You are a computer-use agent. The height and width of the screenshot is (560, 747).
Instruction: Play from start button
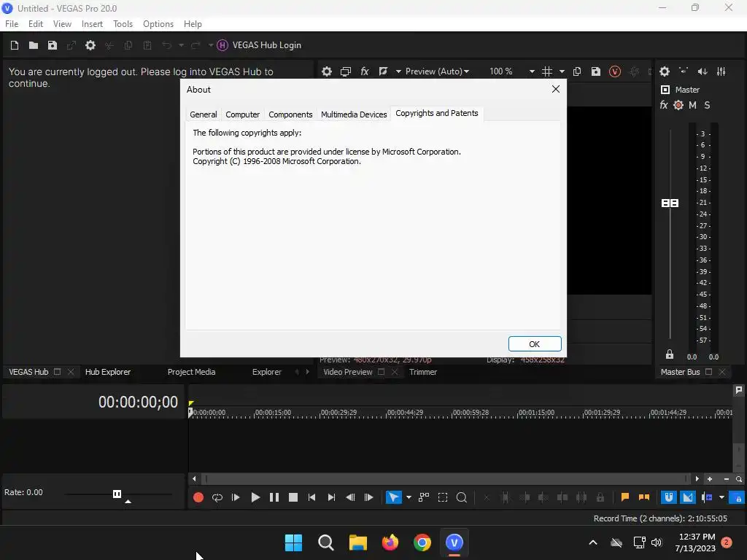236,497
